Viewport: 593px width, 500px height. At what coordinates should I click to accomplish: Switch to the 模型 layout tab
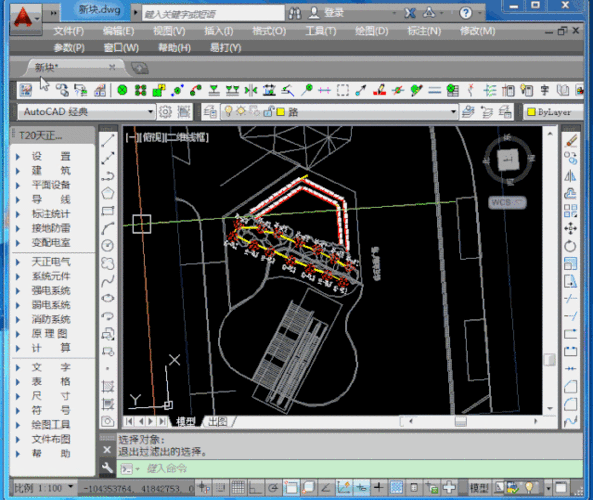tap(186, 421)
